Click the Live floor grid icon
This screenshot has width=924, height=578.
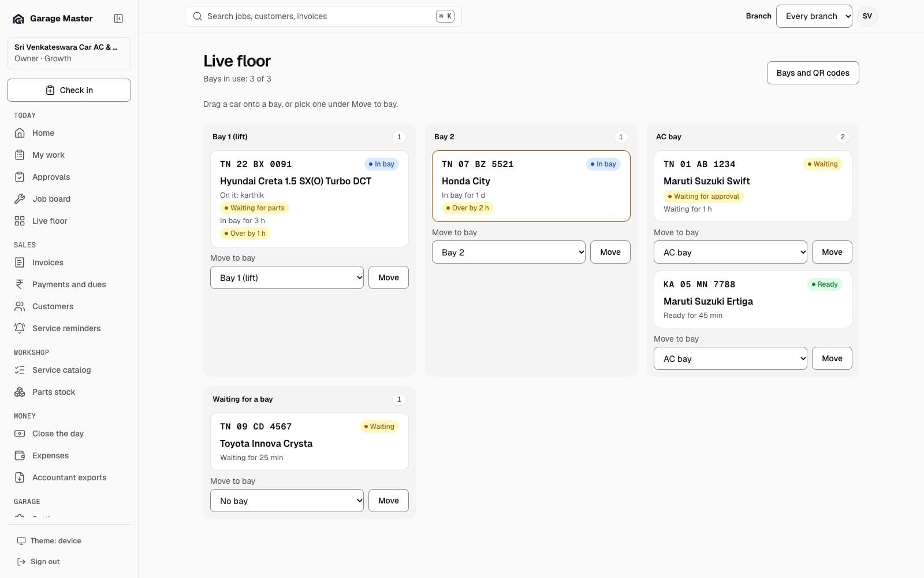point(20,221)
